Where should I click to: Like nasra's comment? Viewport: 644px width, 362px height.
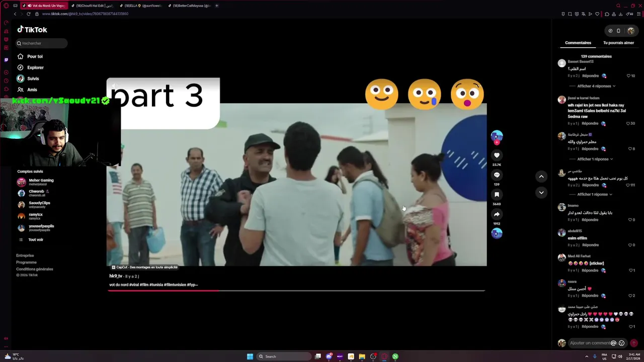point(631,296)
